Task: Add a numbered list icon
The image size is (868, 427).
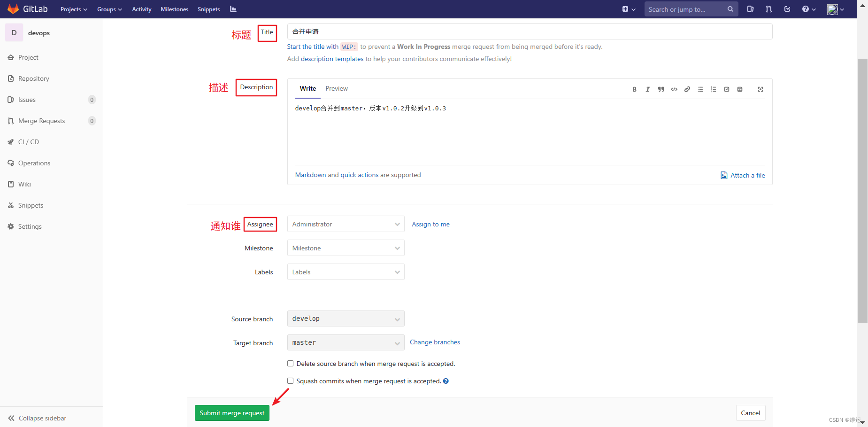Action: (x=714, y=89)
